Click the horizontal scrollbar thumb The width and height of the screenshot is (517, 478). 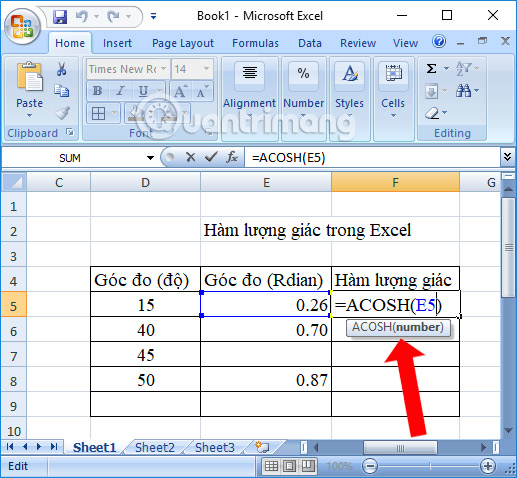click(400, 447)
